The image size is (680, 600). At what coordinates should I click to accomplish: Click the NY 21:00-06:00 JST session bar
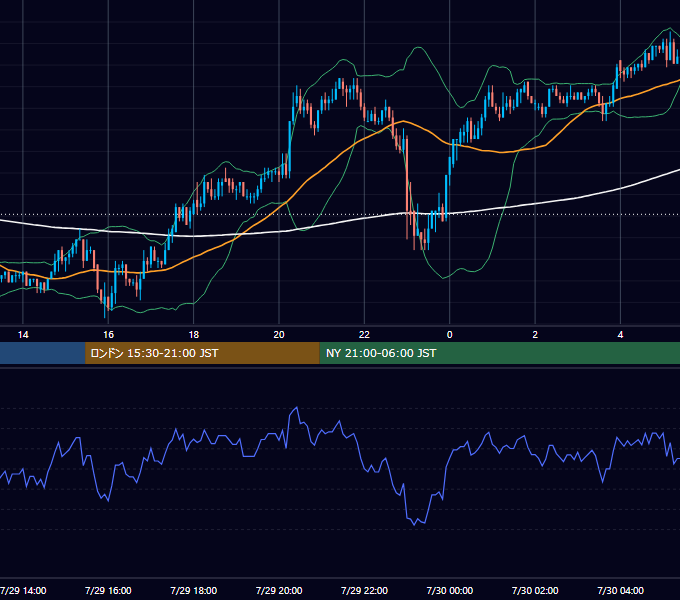coord(500,353)
